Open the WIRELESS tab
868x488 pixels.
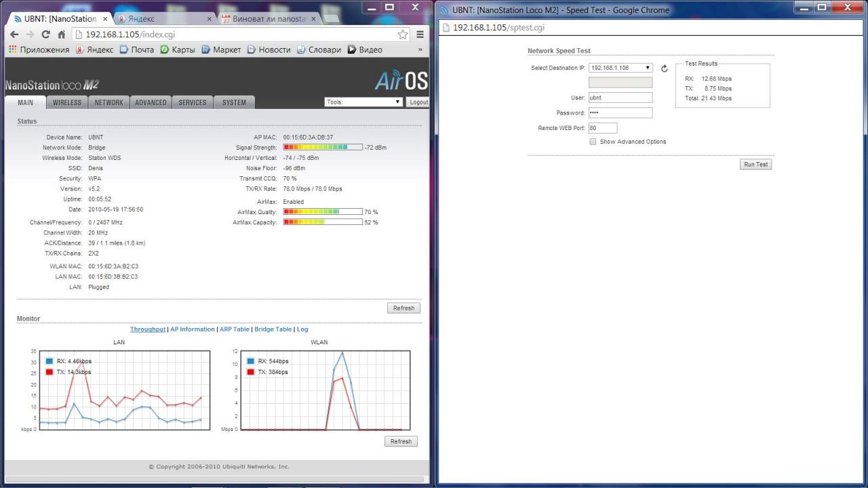[67, 102]
